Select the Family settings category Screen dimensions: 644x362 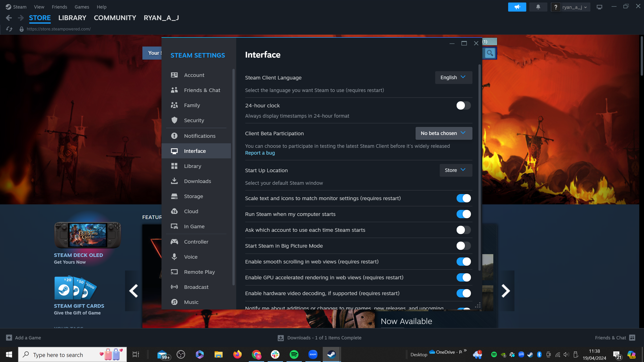click(x=196, y=105)
